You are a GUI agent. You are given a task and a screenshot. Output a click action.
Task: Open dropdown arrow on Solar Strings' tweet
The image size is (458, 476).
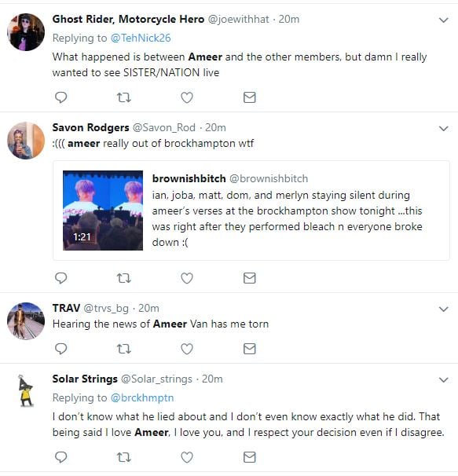[444, 379]
